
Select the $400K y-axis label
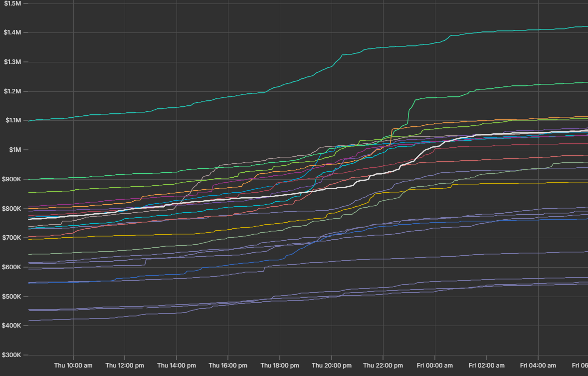point(11,326)
